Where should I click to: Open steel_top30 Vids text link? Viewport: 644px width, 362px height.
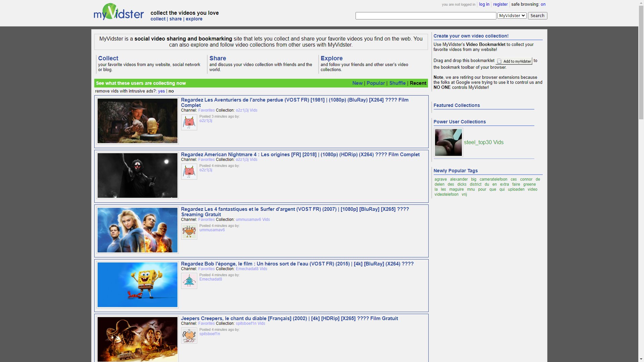click(x=484, y=142)
